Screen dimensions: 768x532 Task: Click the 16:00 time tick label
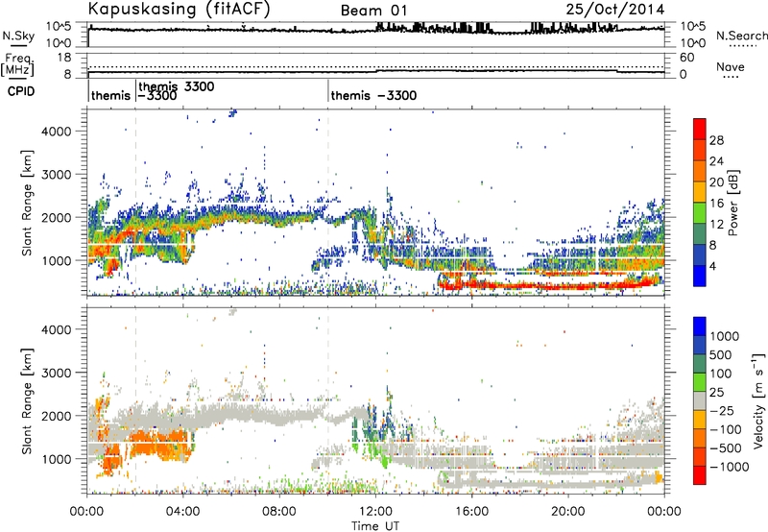point(471,512)
